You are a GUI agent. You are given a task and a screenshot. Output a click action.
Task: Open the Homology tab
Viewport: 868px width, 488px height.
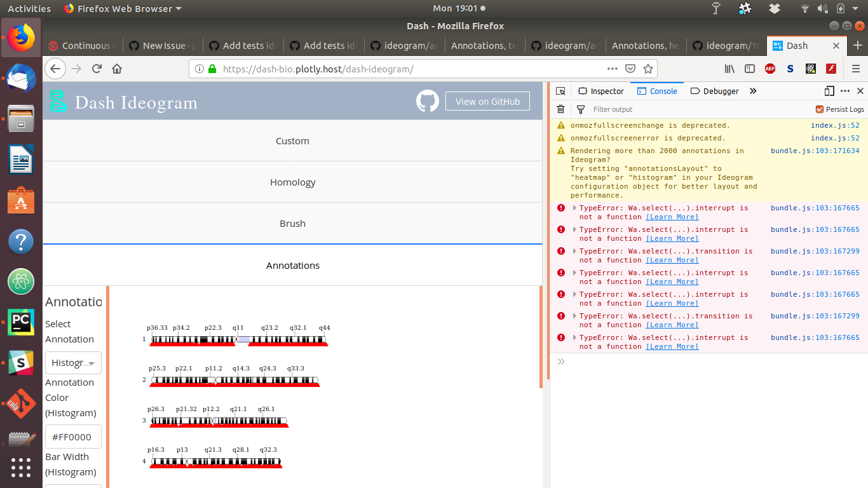(292, 182)
